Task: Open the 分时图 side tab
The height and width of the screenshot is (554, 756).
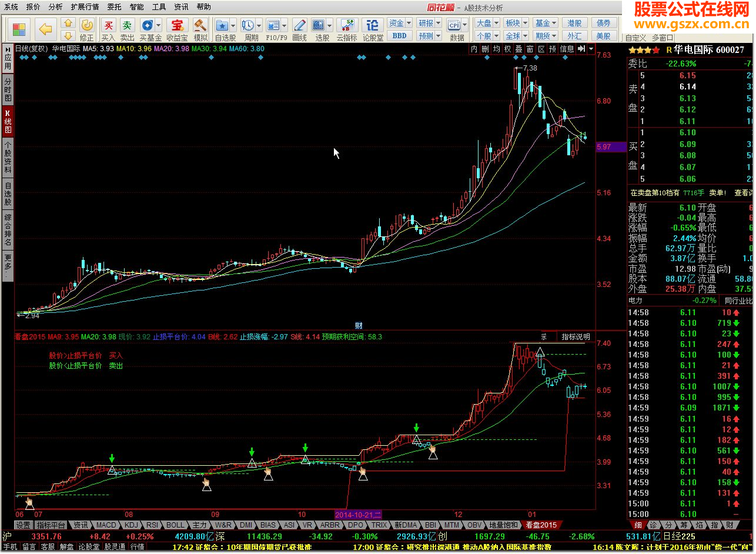Action: (x=8, y=89)
